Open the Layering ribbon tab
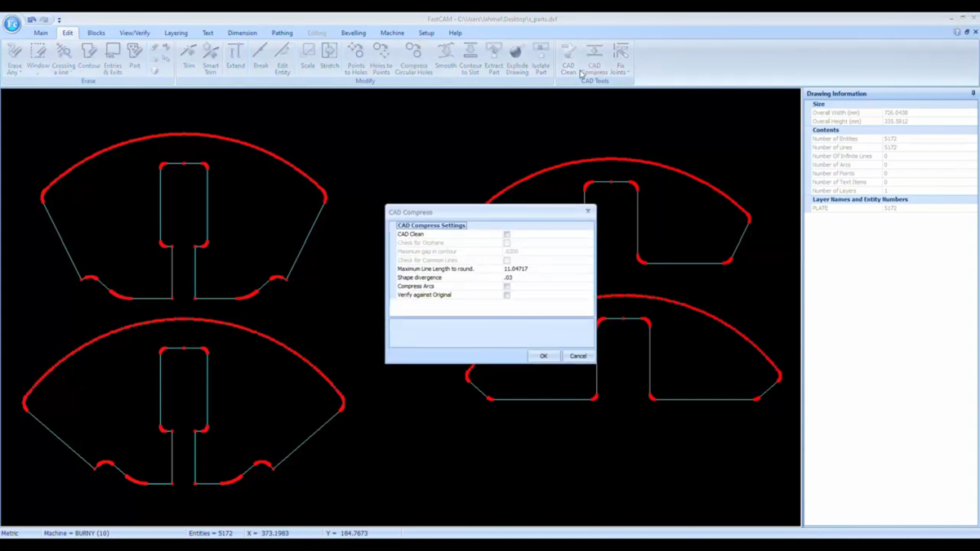 176,33
